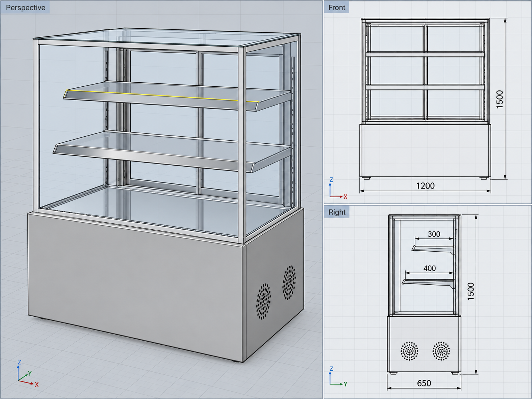Select the Right viewport title label
Viewport: 532px width, 399px height.
pos(337,212)
